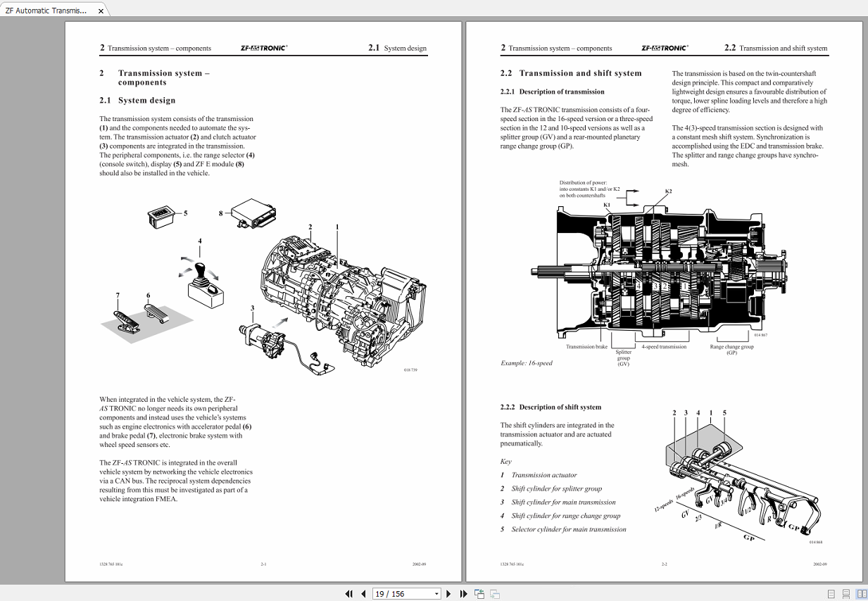Click the left page number '2-1'

(263, 564)
